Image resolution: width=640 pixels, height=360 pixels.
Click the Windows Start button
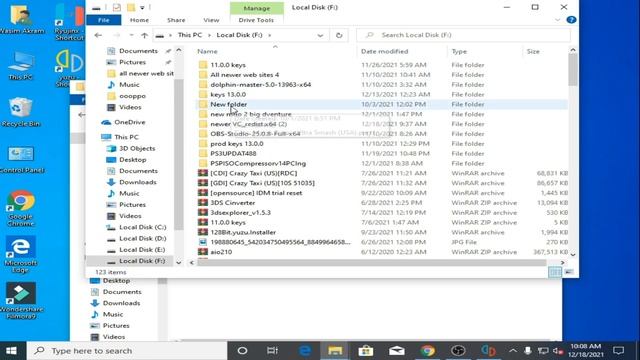tap(11, 351)
